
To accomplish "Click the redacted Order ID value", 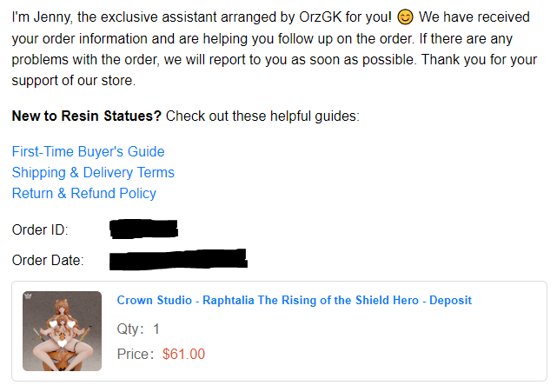I will [144, 229].
